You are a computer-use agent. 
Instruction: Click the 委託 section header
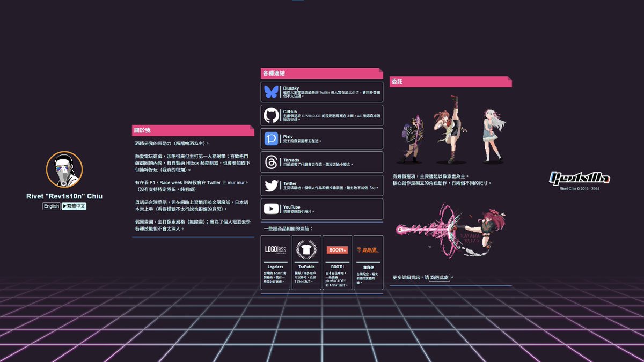tap(451, 82)
